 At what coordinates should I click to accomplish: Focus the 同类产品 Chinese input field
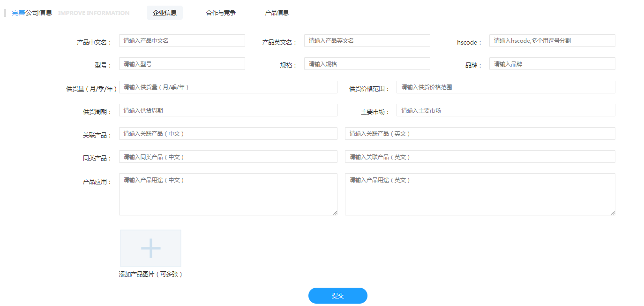coord(228,157)
